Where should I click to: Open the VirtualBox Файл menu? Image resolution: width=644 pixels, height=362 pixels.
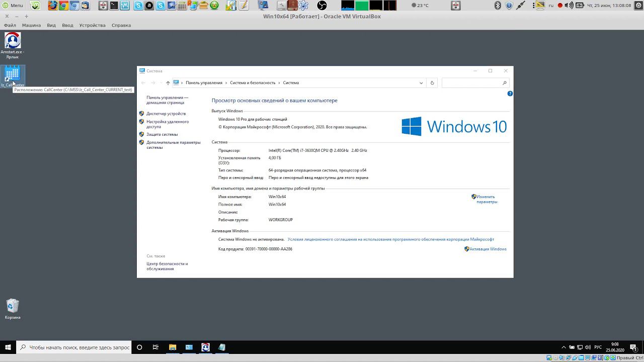pyautogui.click(x=10, y=25)
